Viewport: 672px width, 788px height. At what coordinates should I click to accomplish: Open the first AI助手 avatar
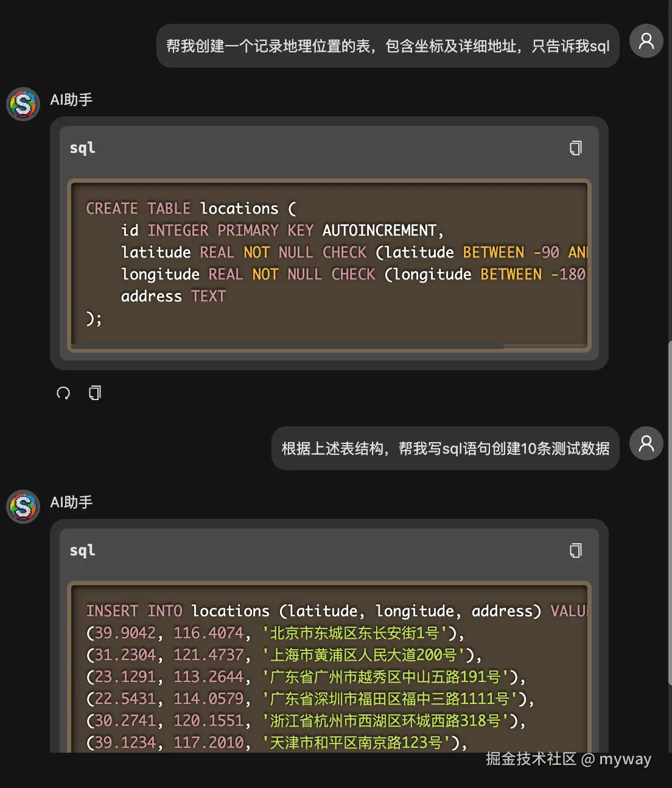[23, 104]
